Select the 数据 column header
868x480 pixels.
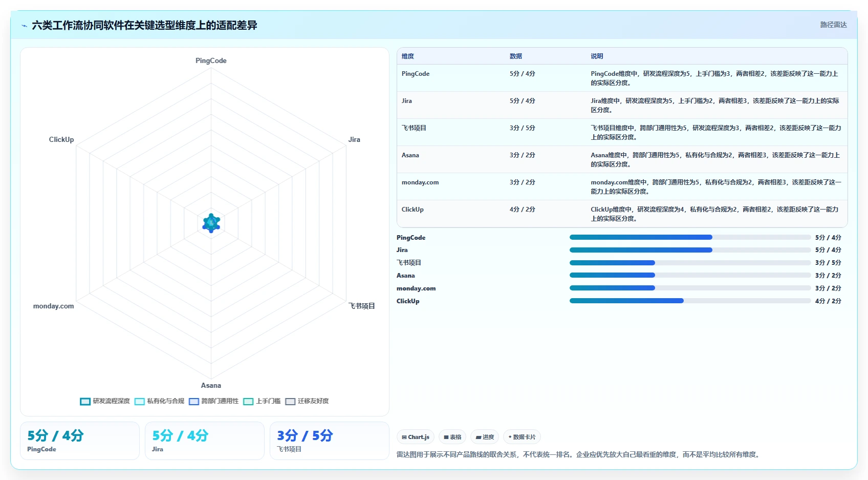tap(516, 56)
